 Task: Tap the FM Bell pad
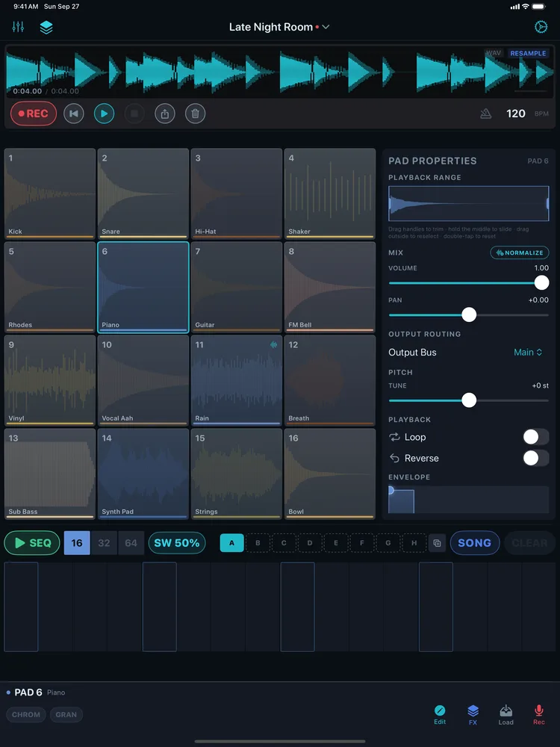tap(330, 287)
